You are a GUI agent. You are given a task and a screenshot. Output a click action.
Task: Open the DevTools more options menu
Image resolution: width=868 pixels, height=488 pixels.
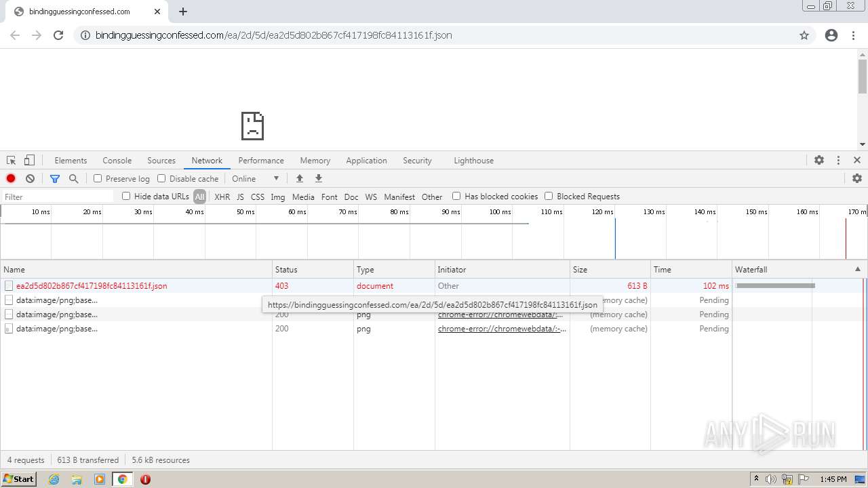[838, 161]
